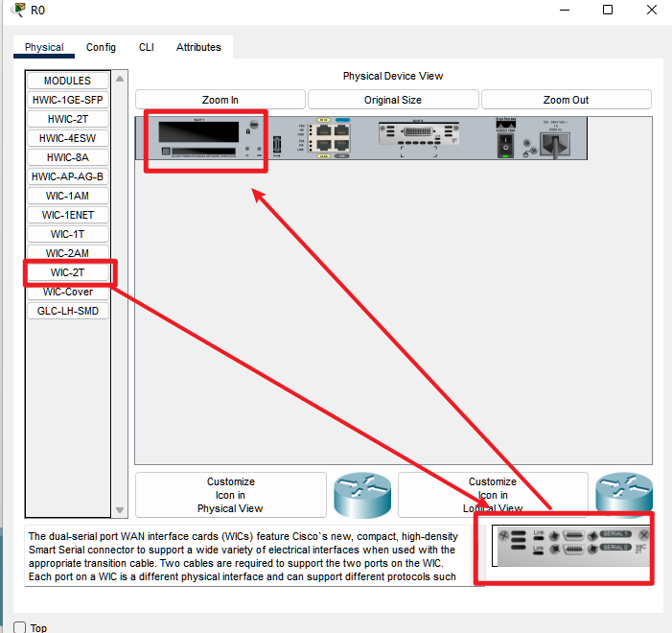Select the HWIC-AP-AG-B module
672x633 pixels.
[x=68, y=176]
